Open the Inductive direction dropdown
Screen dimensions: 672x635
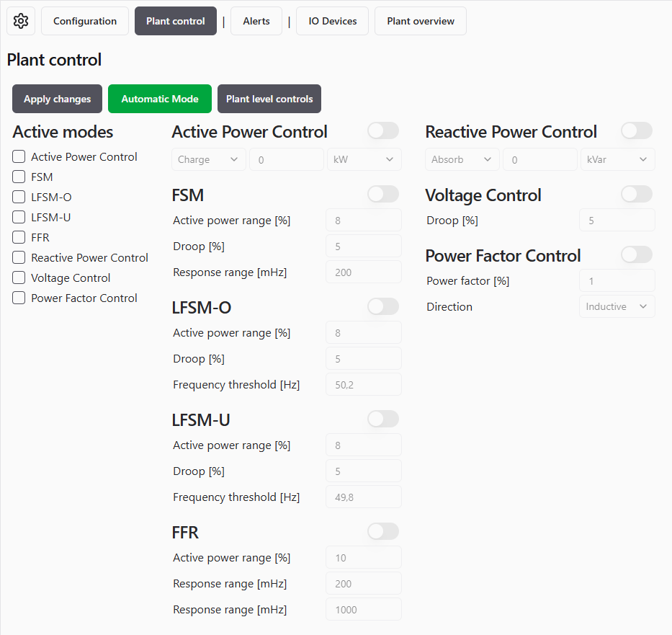click(617, 306)
